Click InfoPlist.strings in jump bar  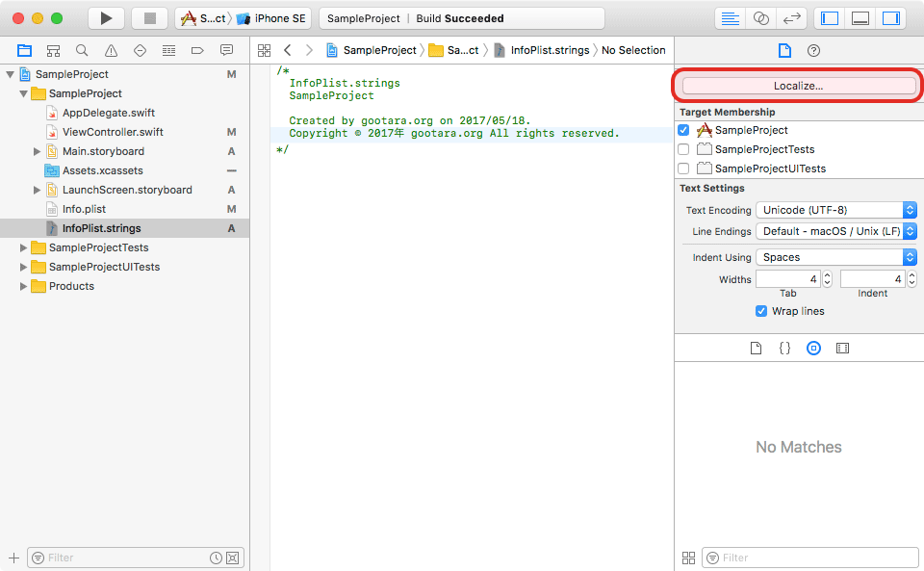click(x=542, y=51)
